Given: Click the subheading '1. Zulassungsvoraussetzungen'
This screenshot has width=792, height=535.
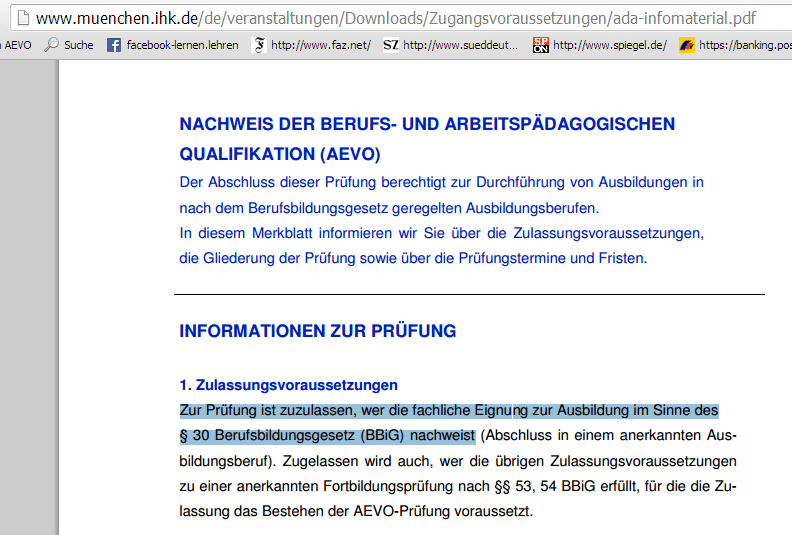Looking at the screenshot, I should [x=288, y=385].
